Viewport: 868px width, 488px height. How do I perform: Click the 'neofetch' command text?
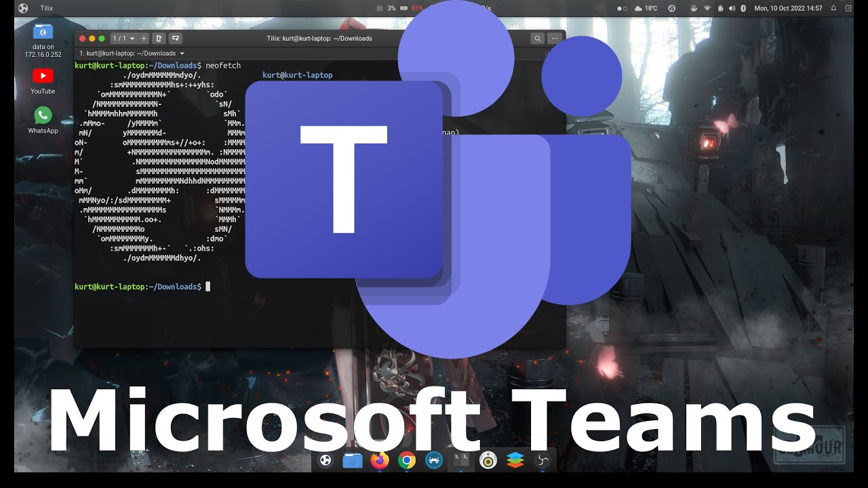223,66
